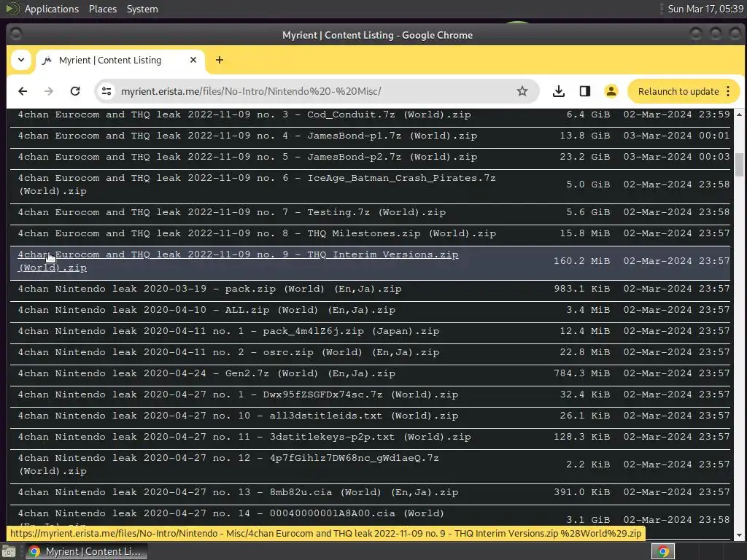Image resolution: width=747 pixels, height=560 pixels.
Task: Toggle Chrome side panel
Action: [x=585, y=91]
